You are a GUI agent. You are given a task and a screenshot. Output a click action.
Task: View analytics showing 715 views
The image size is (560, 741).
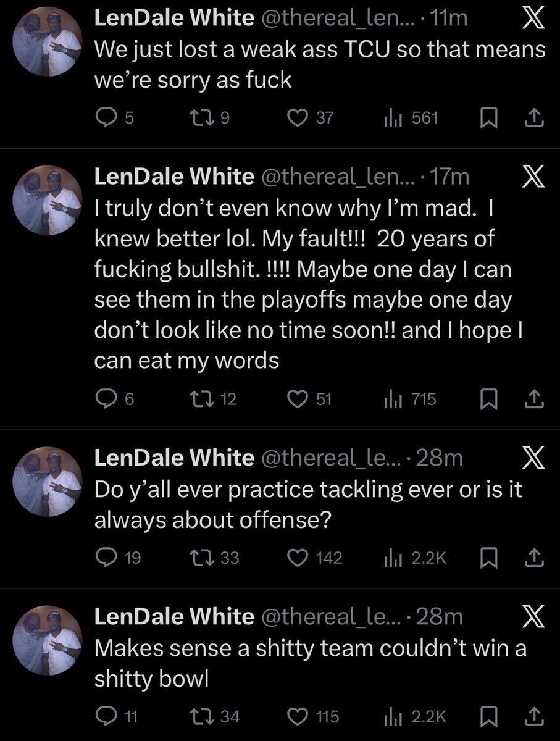point(410,400)
